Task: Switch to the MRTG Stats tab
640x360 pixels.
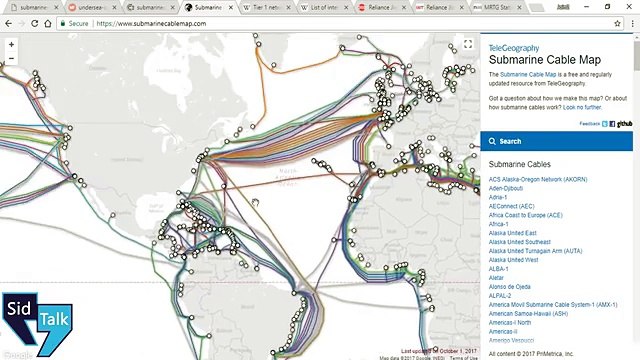Action: [498, 7]
